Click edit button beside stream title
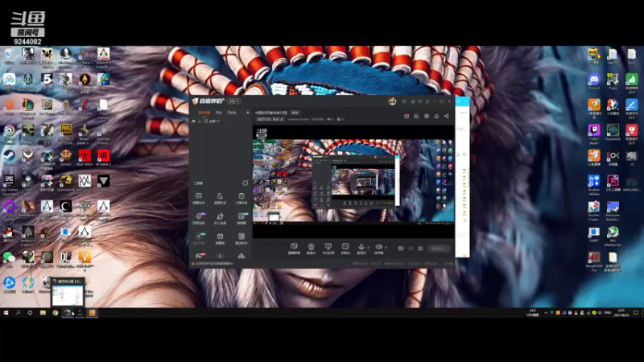Image resolution: width=644 pixels, height=362 pixels. coord(295,113)
